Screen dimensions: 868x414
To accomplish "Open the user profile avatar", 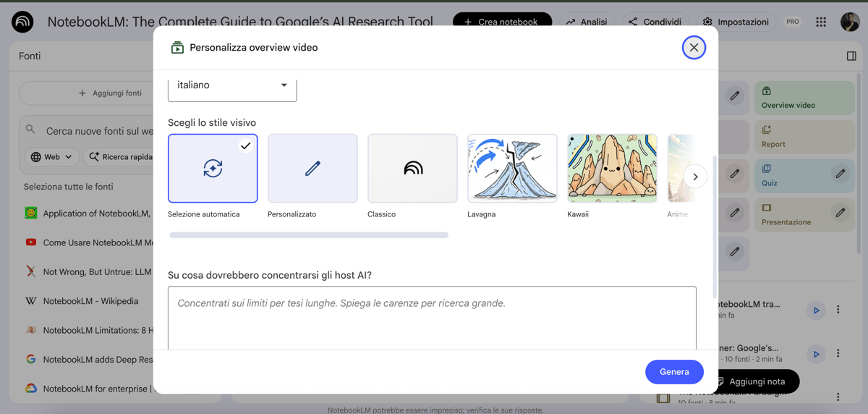I will (x=849, y=22).
